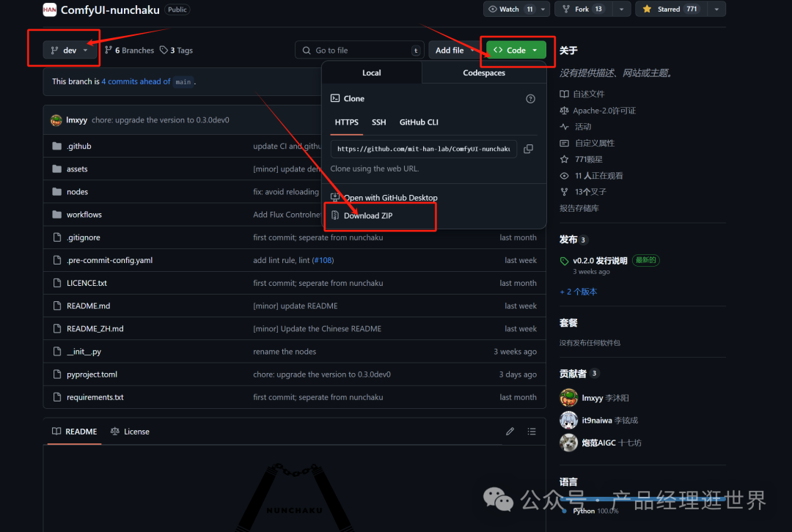792x532 pixels.
Task: Click the Fork button
Action: point(583,9)
